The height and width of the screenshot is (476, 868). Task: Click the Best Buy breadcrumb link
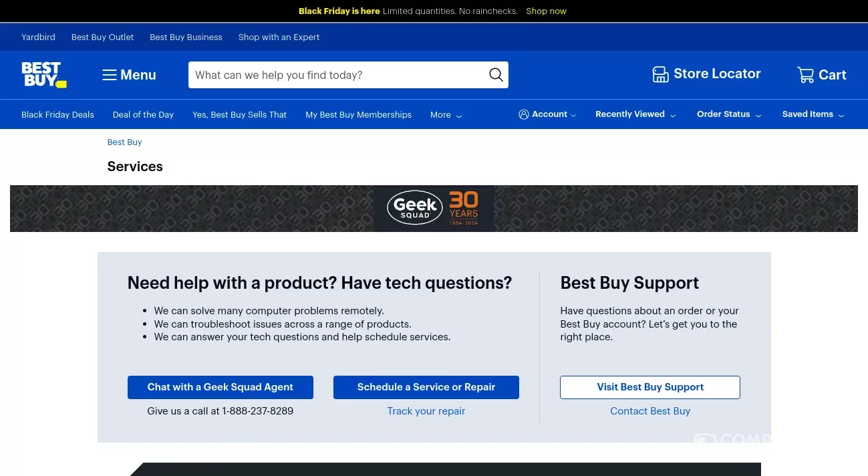(124, 142)
